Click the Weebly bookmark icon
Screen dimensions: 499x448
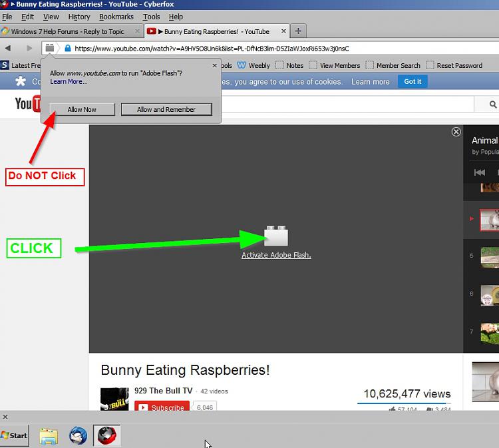coord(242,65)
